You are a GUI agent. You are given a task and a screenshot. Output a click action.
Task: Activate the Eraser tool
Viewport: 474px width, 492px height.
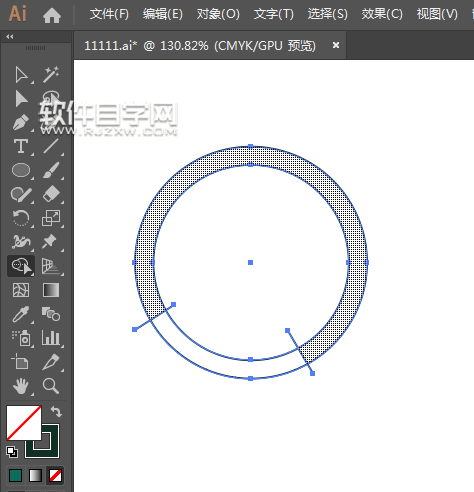[51, 194]
